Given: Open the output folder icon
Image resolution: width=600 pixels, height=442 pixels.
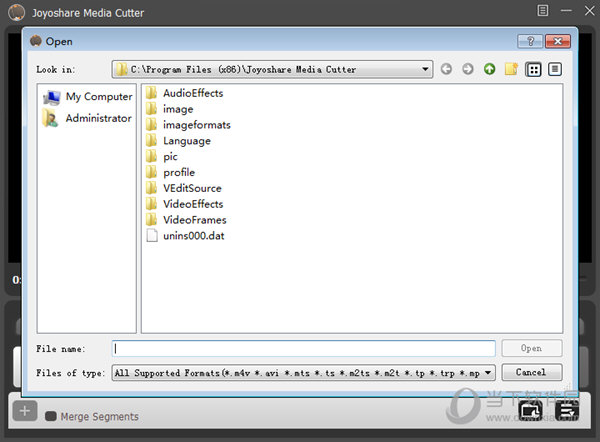Looking at the screenshot, I should (x=529, y=410).
